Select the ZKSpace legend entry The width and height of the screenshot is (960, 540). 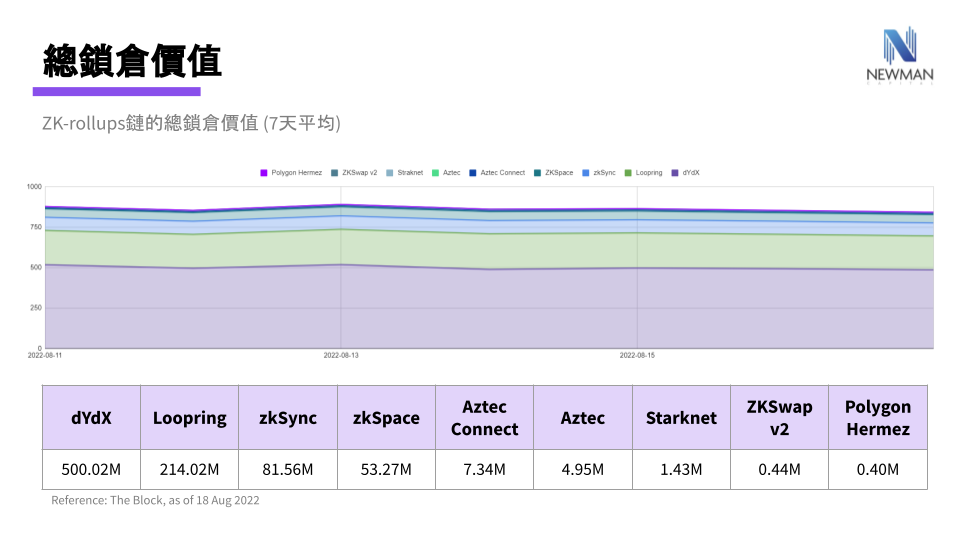pos(553,173)
